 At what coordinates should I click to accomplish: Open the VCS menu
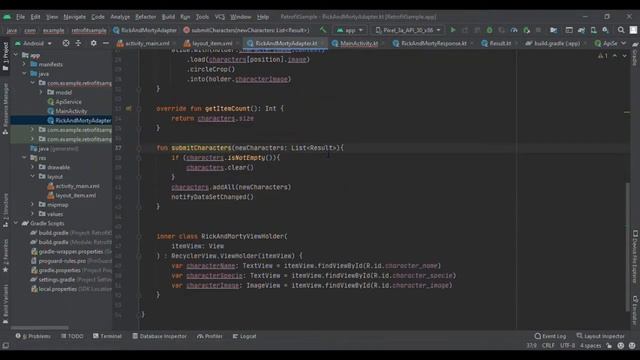(220, 17)
